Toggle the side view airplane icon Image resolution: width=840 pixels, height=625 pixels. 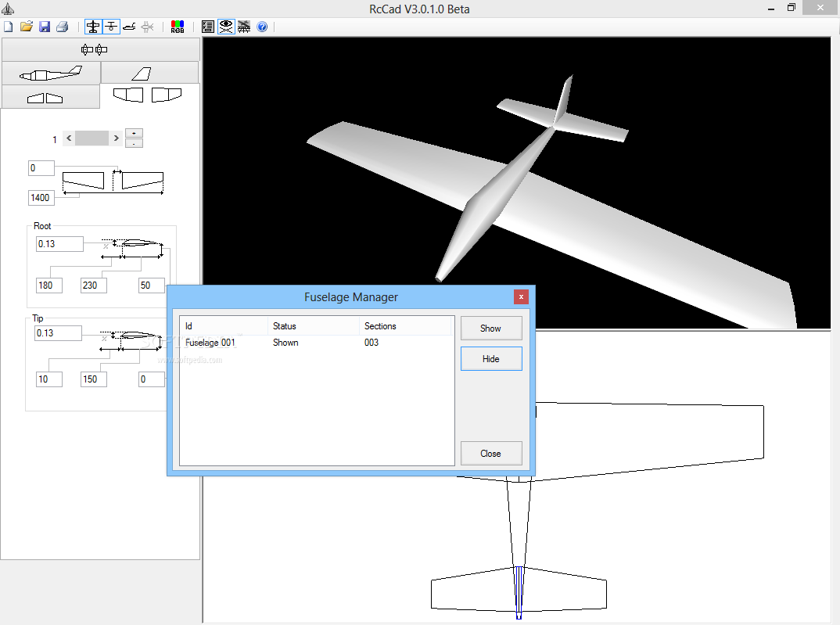(x=129, y=27)
